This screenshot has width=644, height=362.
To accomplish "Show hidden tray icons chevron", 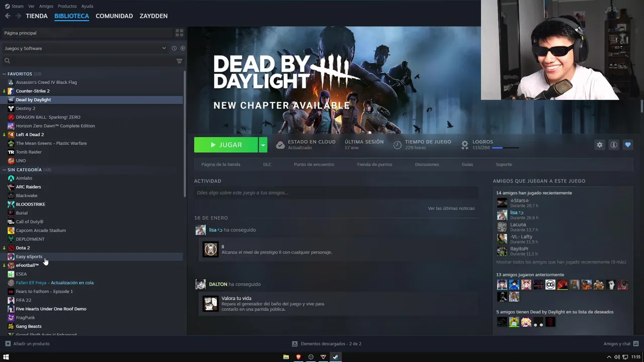I will [609, 357].
